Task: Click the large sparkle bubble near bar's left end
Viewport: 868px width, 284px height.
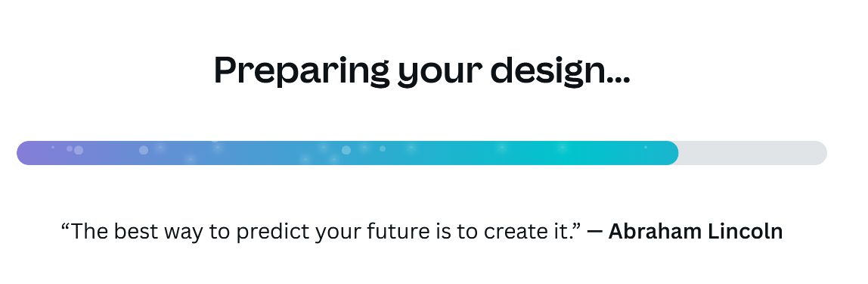Action: [x=79, y=150]
